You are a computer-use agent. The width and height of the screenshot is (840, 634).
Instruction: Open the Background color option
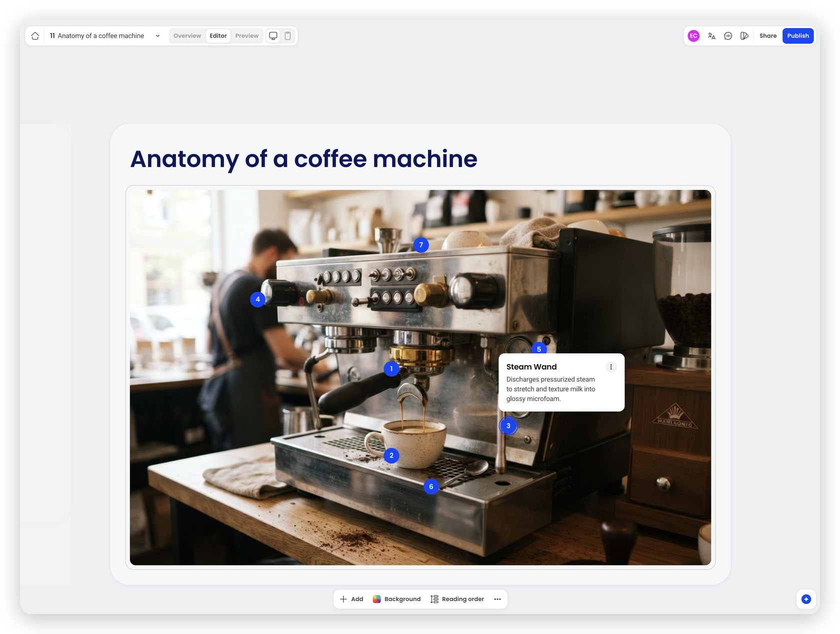[x=397, y=599]
